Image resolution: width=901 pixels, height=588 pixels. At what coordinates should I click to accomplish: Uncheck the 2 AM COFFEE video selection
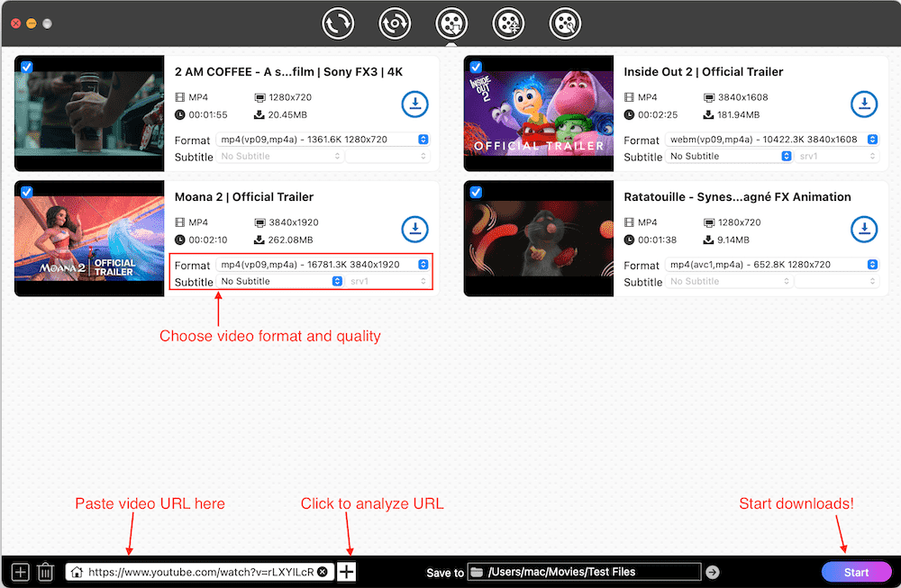[25, 66]
